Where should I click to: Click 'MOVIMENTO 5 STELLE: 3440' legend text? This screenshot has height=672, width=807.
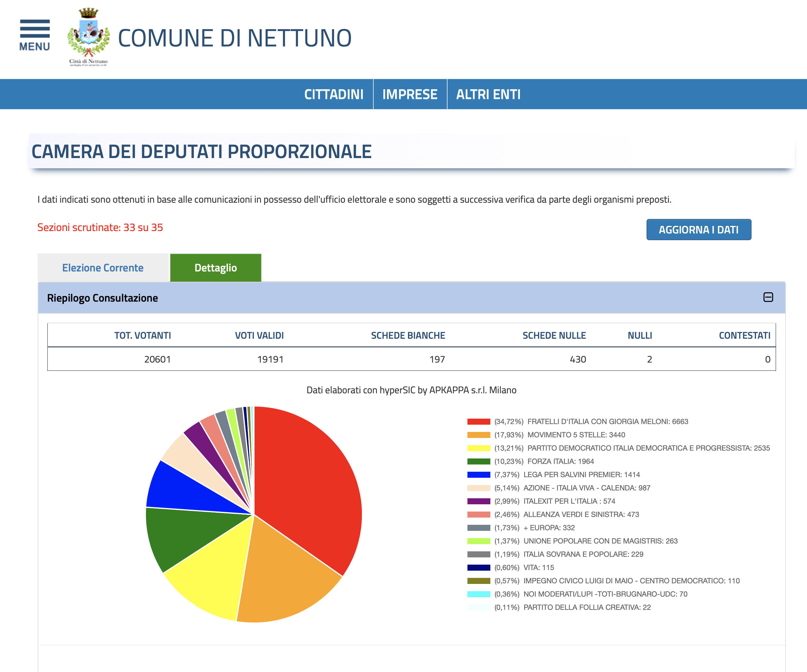(576, 435)
